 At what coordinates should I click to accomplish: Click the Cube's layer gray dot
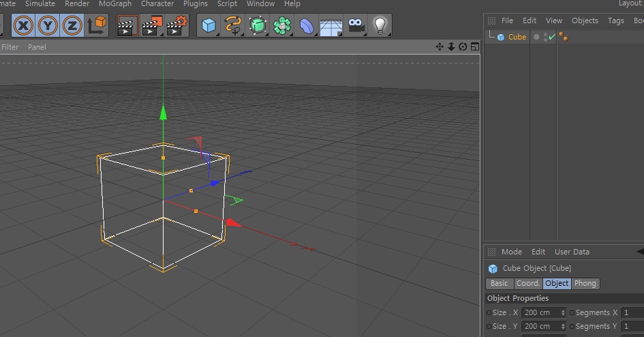[536, 37]
